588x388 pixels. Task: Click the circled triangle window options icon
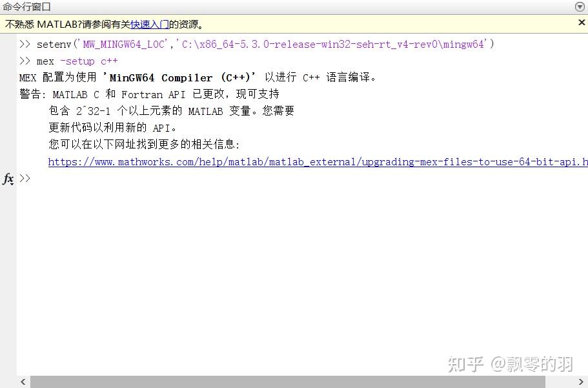tap(581, 6)
